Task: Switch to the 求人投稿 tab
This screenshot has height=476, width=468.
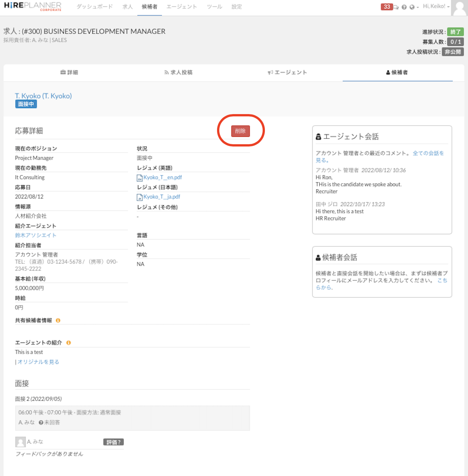Action: point(179,72)
